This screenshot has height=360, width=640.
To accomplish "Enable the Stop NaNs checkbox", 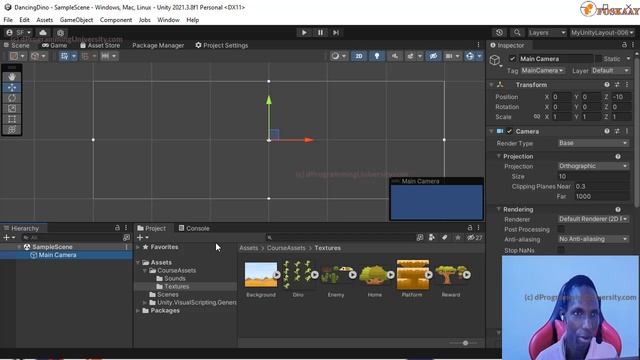I will pyautogui.click(x=561, y=250).
